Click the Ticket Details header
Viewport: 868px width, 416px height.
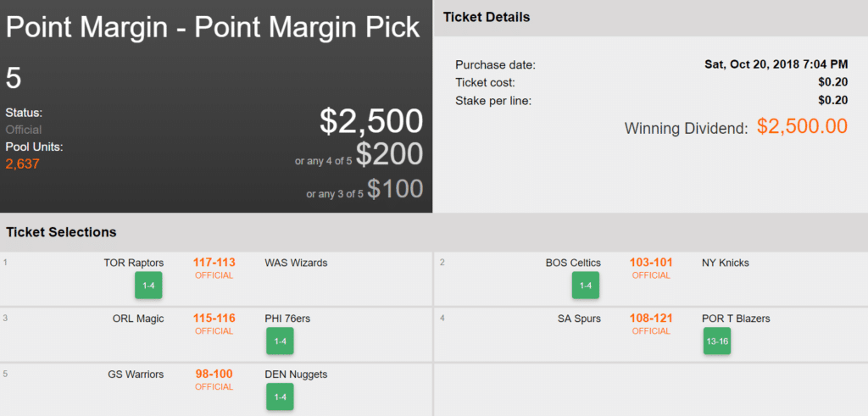click(x=487, y=17)
